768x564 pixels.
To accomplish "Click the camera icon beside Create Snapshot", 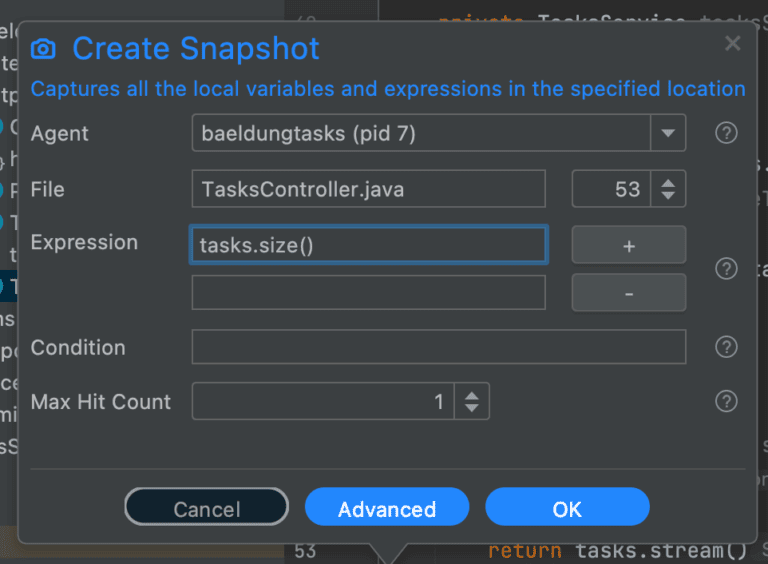I will tap(43, 49).
